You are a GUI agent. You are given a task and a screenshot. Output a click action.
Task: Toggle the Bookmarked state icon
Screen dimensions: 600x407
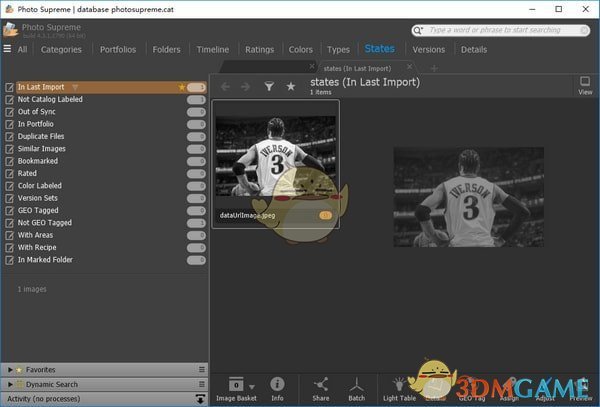(x=10, y=161)
